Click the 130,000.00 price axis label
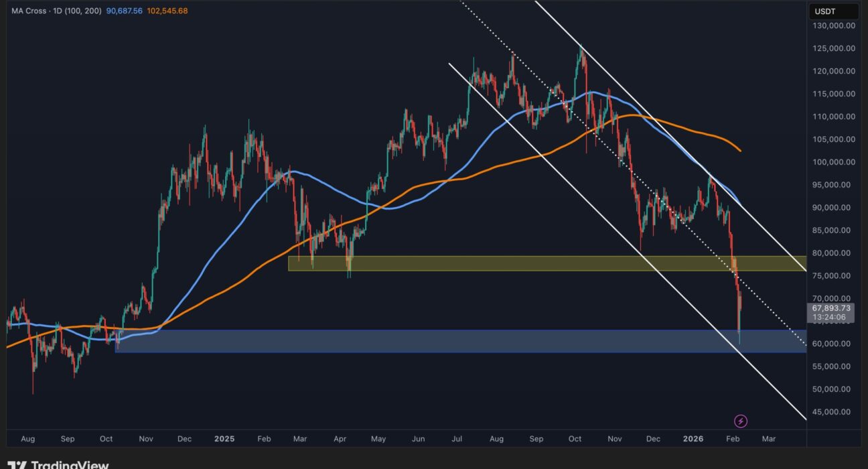 834,26
